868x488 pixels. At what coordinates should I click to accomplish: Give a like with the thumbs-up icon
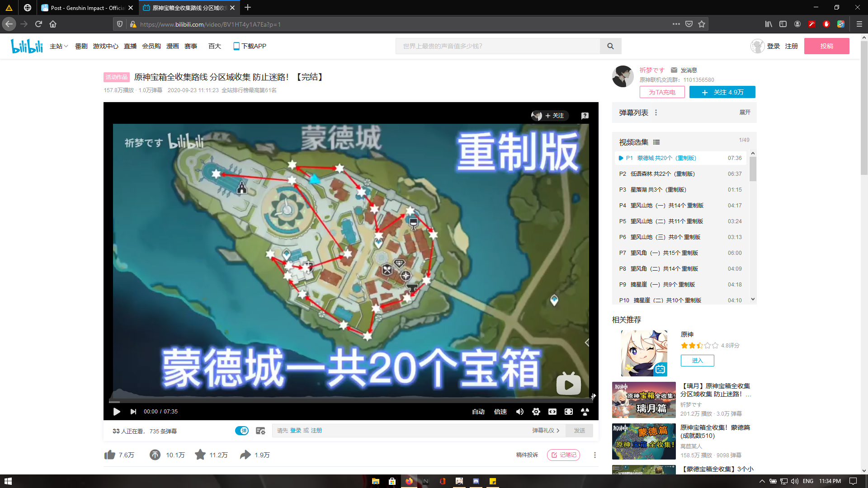click(x=110, y=455)
